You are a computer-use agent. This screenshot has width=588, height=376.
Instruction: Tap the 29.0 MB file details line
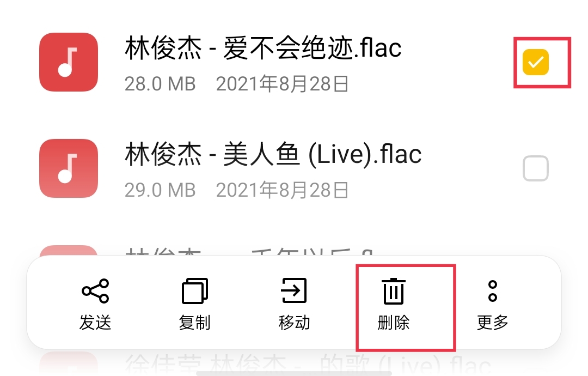tap(237, 190)
